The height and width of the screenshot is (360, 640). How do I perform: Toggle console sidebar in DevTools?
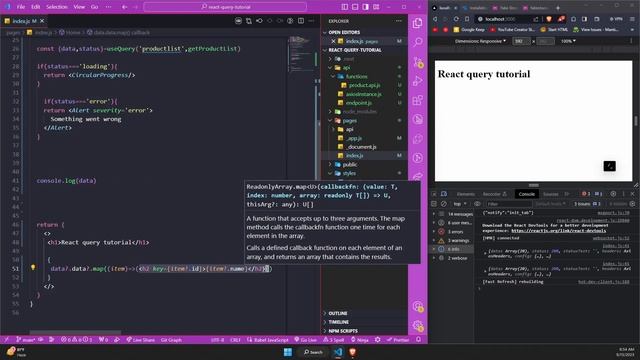pos(434,204)
